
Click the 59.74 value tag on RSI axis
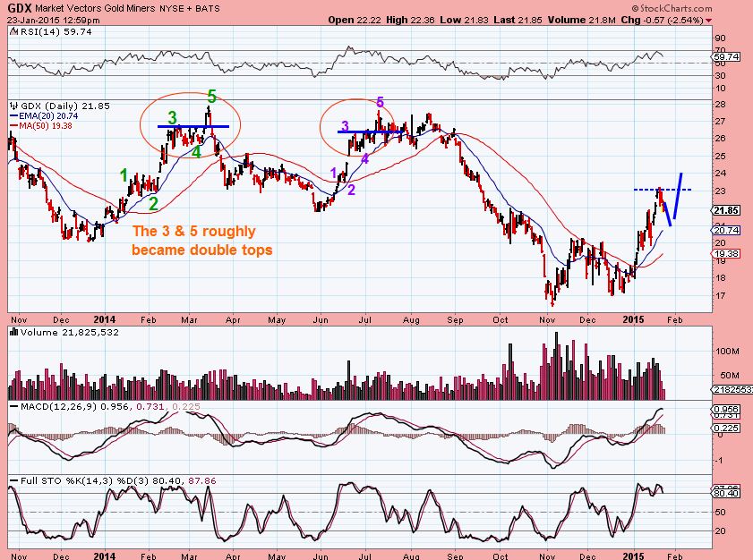click(726, 57)
